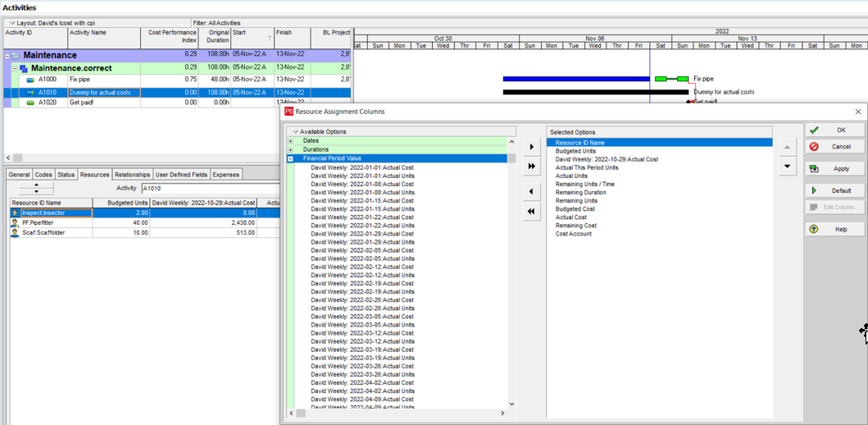Image resolution: width=868 pixels, height=425 pixels.
Task: Expand the Durations category
Action: pyautogui.click(x=290, y=150)
